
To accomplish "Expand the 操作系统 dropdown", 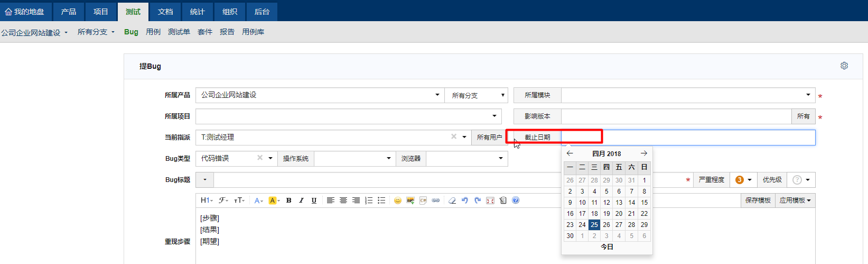I will pyautogui.click(x=389, y=158).
